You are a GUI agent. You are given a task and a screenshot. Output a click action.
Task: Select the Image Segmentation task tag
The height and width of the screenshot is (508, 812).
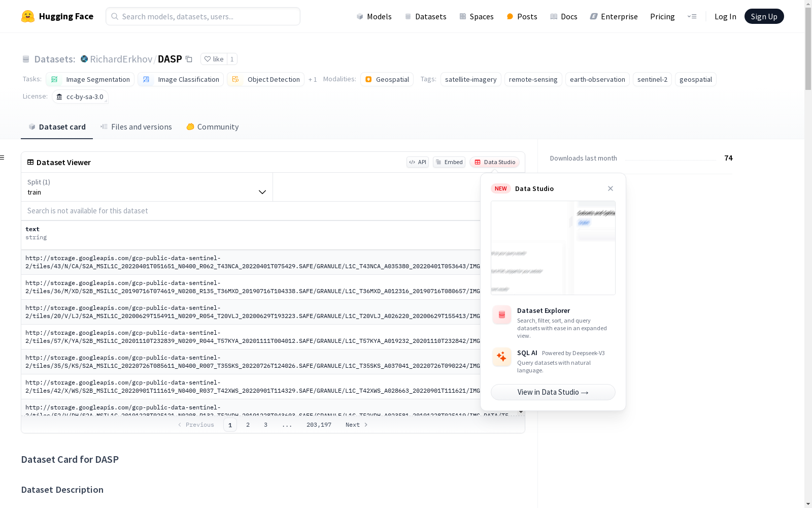90,79
